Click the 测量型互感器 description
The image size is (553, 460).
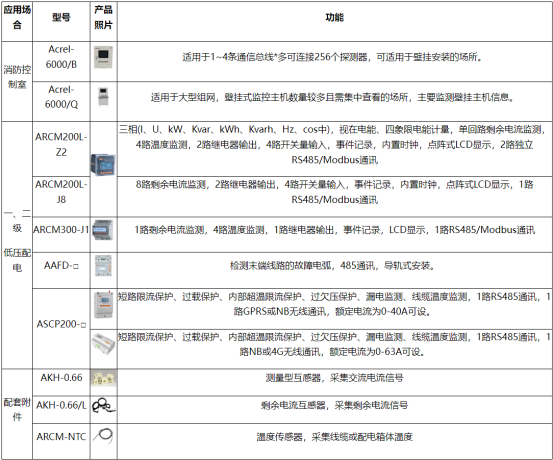334,378
